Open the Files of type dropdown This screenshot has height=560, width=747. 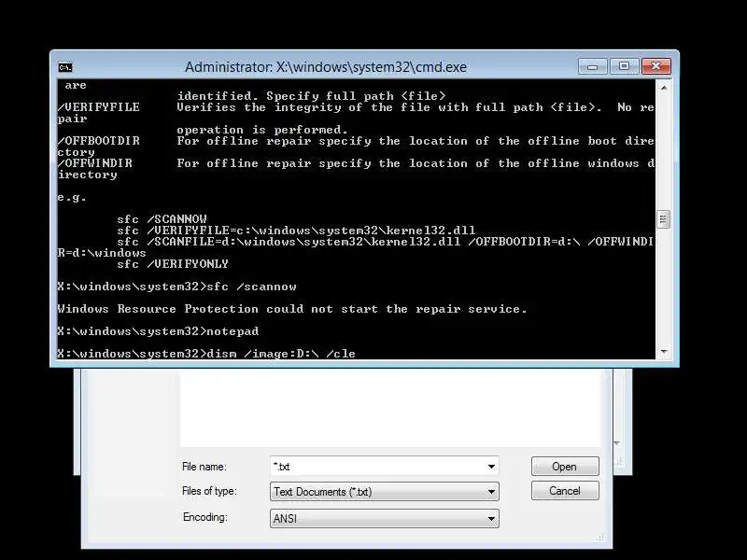point(385,492)
